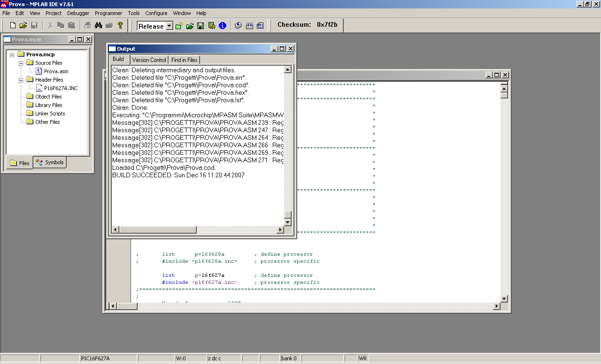Open the Debugger menu
This screenshot has width=601, height=364.
tap(78, 13)
